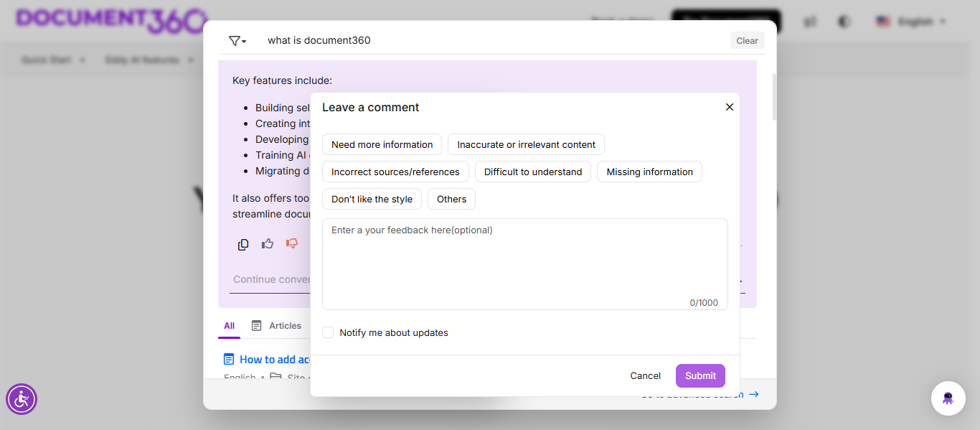This screenshot has width=980, height=430.
Task: Click the Continue conversation input
Action: [271, 279]
